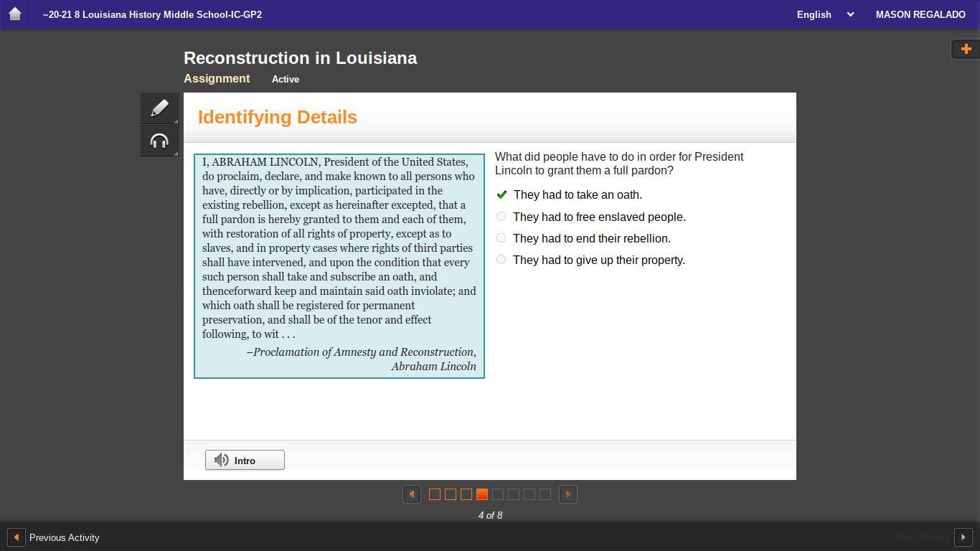The height and width of the screenshot is (551, 980).
Task: Open the English language dropdown
Action: (x=825, y=14)
